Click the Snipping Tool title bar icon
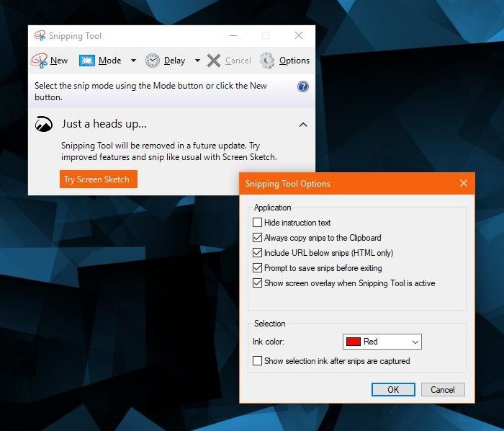The width and height of the screenshot is (504, 431). [40, 36]
